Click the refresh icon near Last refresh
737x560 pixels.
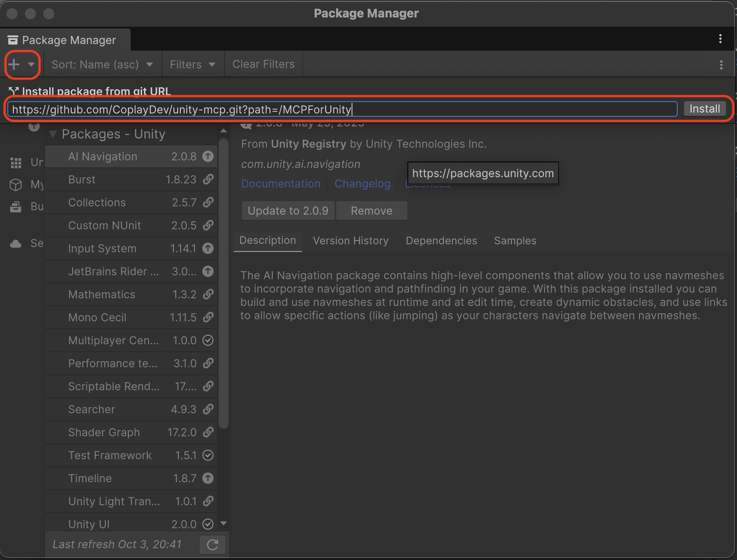click(x=212, y=544)
